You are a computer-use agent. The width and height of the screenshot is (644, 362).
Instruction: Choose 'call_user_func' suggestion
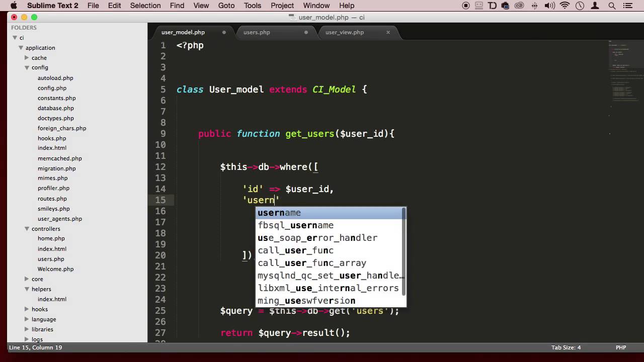[x=330, y=250]
